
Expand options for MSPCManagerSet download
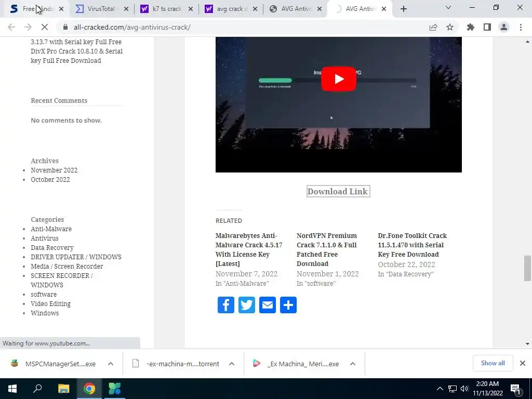(111, 364)
